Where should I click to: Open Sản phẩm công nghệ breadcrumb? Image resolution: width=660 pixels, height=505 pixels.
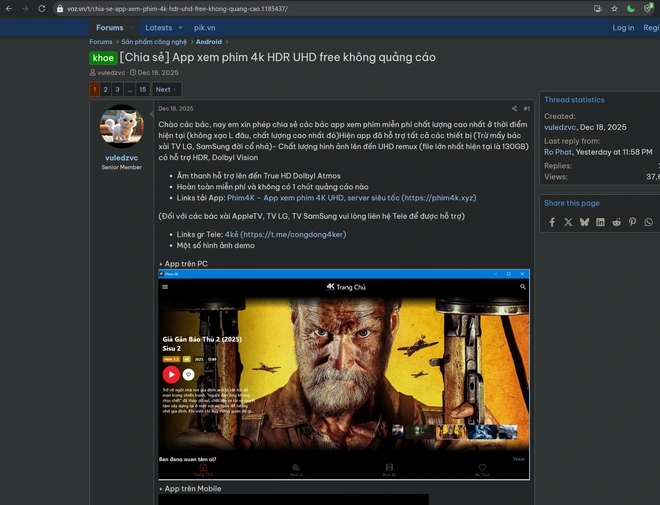154,42
